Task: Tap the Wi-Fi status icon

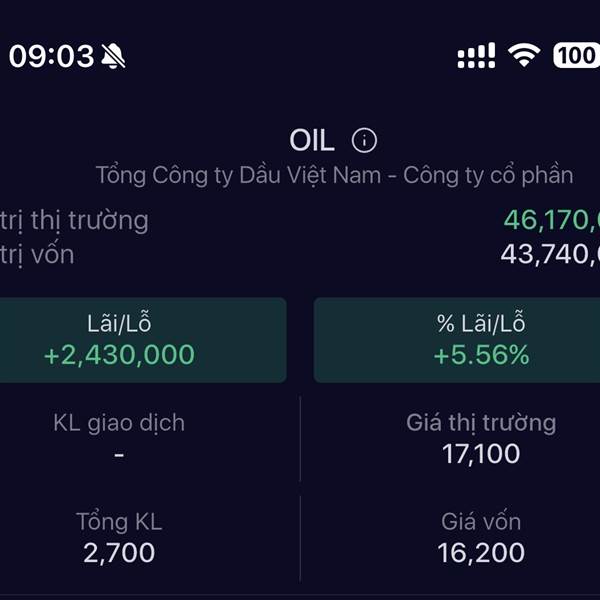Action: click(x=523, y=55)
